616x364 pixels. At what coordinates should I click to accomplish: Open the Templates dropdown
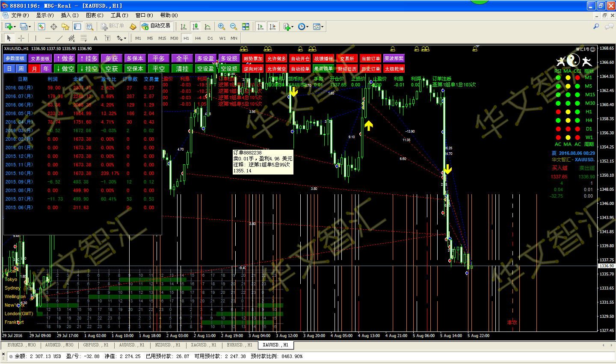click(x=318, y=27)
